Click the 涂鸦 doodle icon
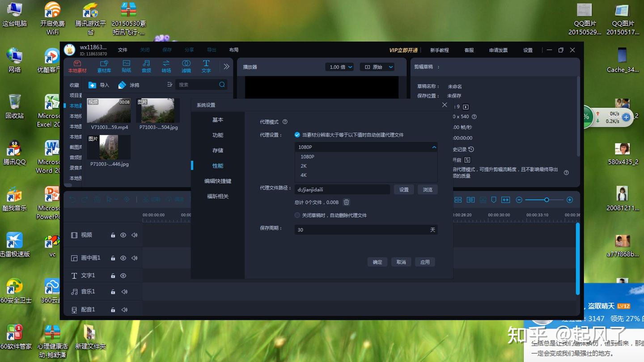 point(122,85)
